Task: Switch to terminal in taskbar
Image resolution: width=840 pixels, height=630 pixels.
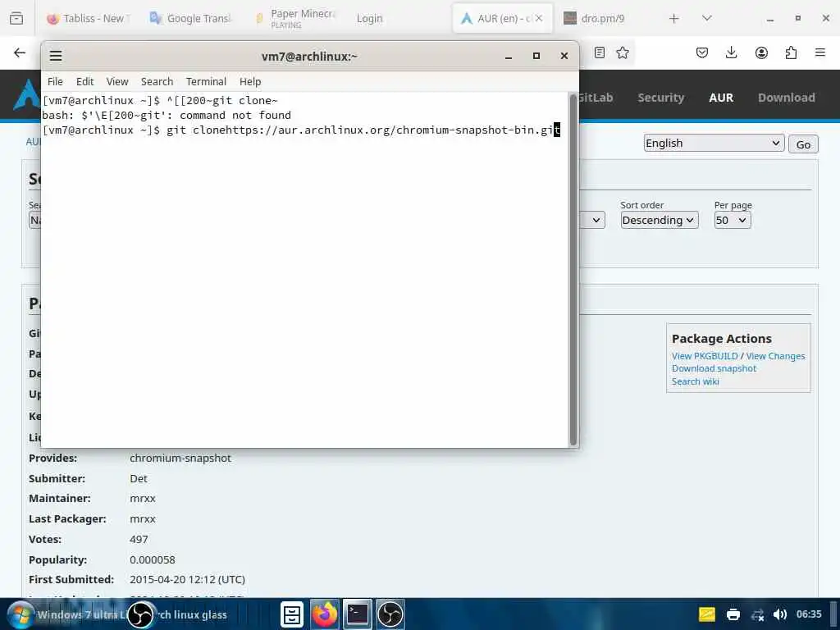Action: coord(358,614)
